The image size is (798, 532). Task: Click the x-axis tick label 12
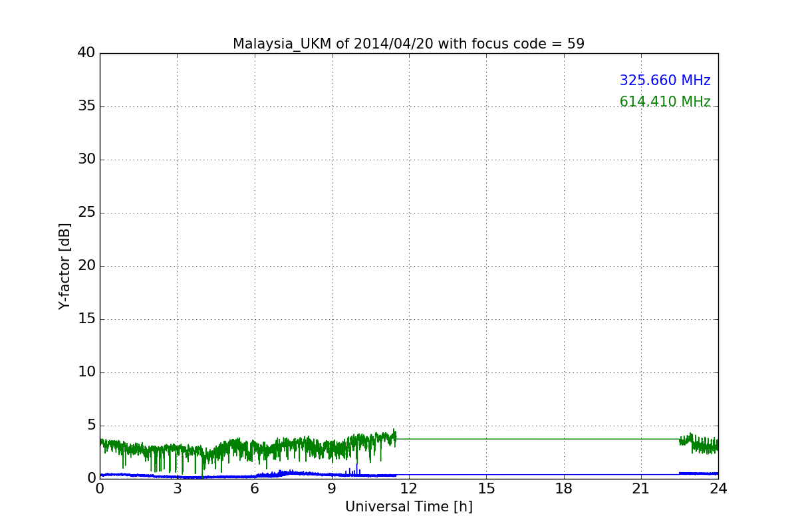click(x=409, y=488)
